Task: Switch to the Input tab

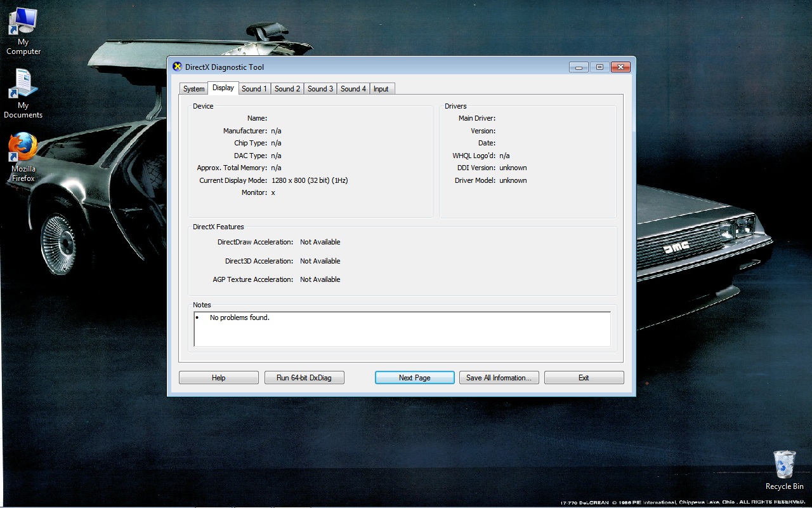Action: click(381, 89)
